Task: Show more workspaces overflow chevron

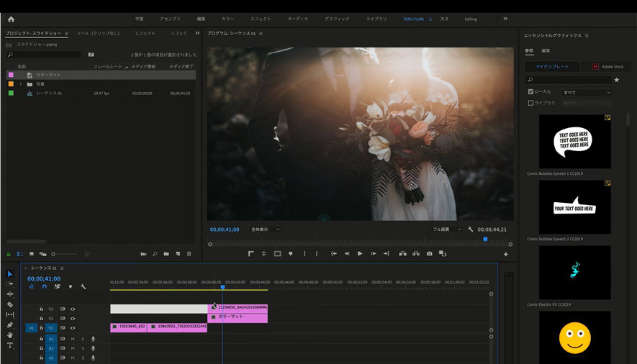Action: coord(505,19)
